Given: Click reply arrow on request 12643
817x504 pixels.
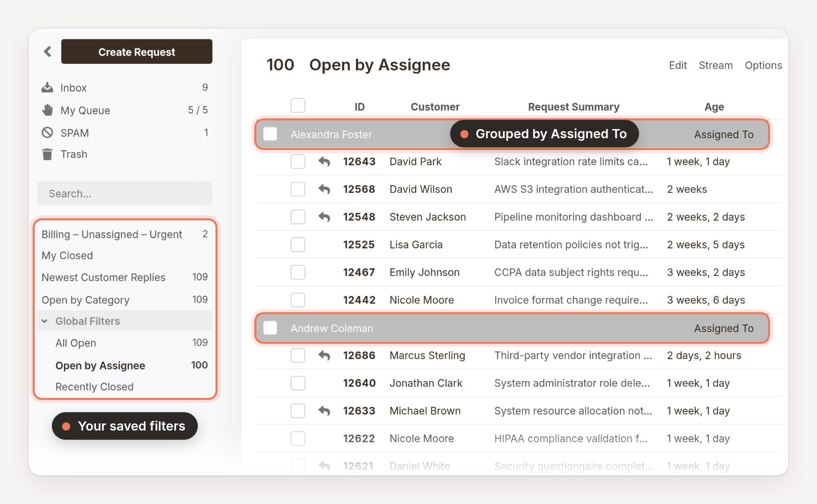Looking at the screenshot, I should [324, 162].
